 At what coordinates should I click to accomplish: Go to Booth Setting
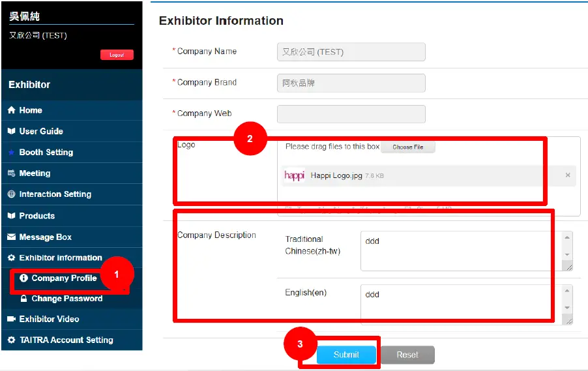pos(72,153)
